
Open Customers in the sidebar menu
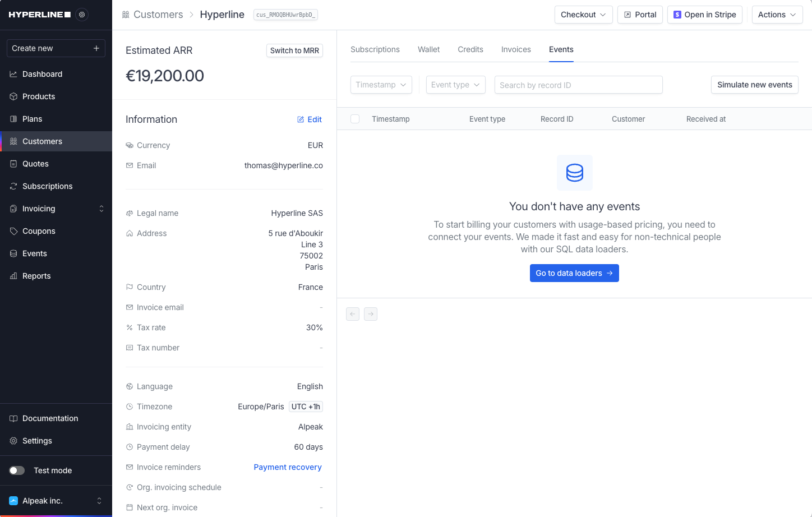coord(56,141)
